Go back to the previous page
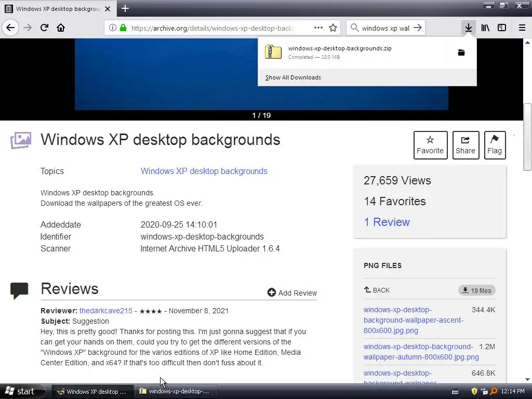532x399 pixels. [10, 28]
